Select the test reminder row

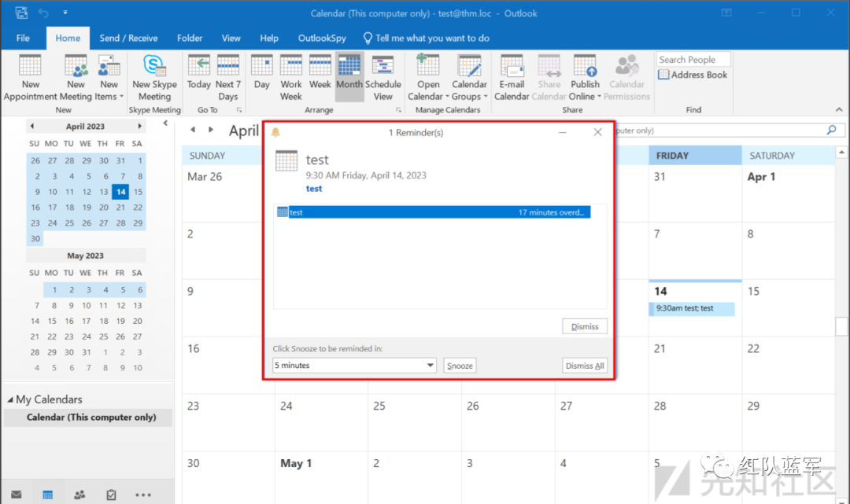433,212
